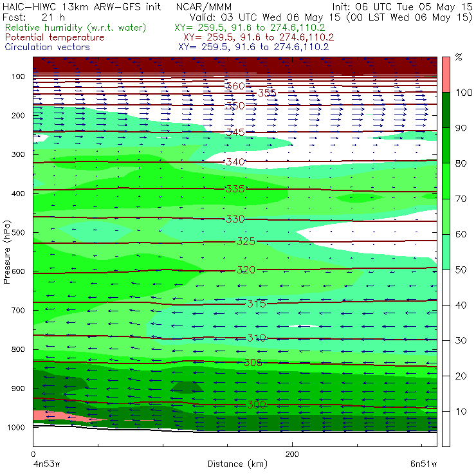
Task: Click the pink above-100% colorbar segment
Action: [446, 75]
